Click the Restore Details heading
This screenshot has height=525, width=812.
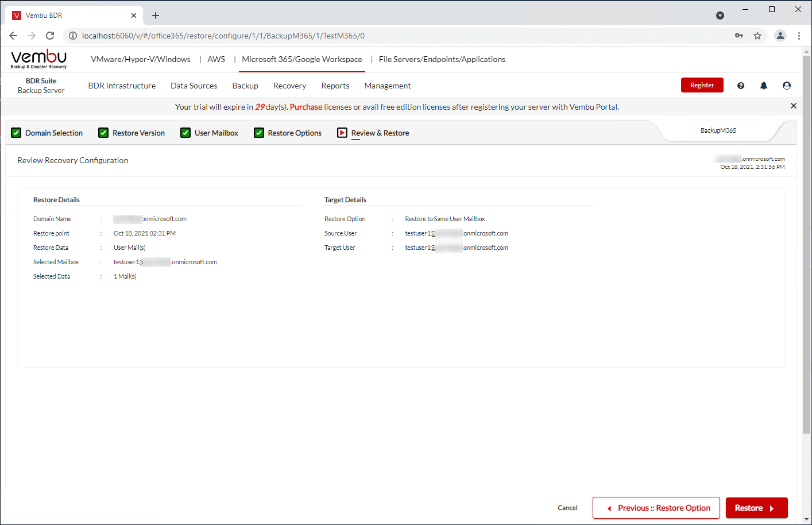56,200
